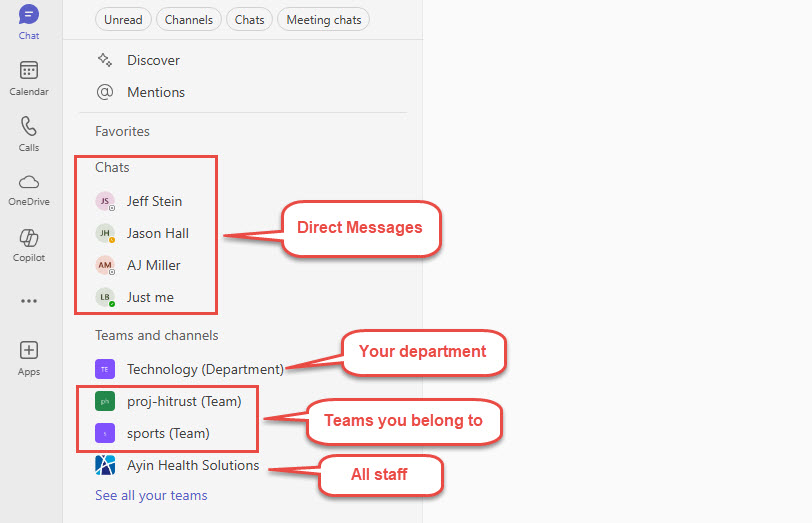Image resolution: width=812 pixels, height=523 pixels.
Task: Click Jason Hall's JH avatar
Action: pos(105,233)
